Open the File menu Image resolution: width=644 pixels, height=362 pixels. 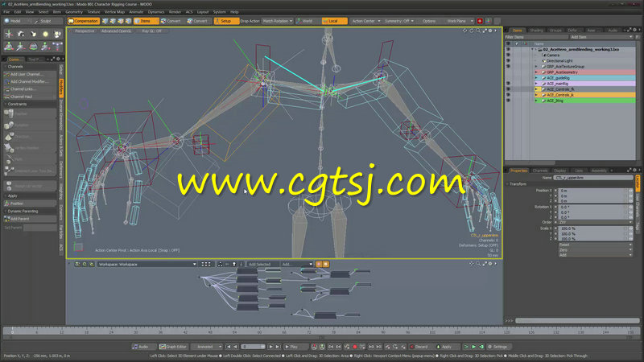click(x=6, y=12)
